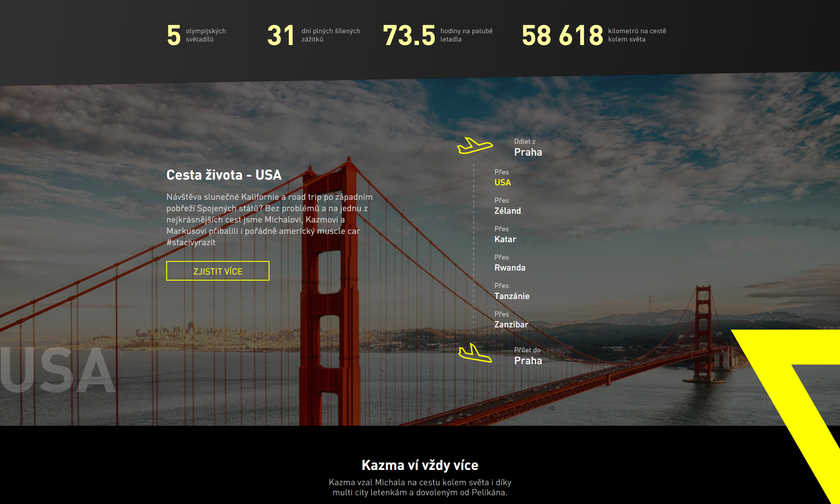Click the 31 days statistic

[314, 35]
